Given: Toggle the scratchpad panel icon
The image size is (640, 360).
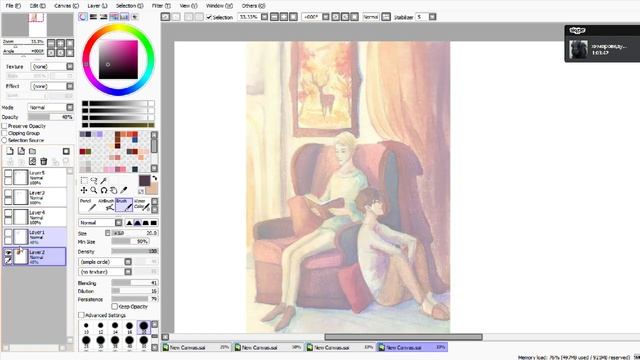Looking at the screenshot, I should [134, 17].
